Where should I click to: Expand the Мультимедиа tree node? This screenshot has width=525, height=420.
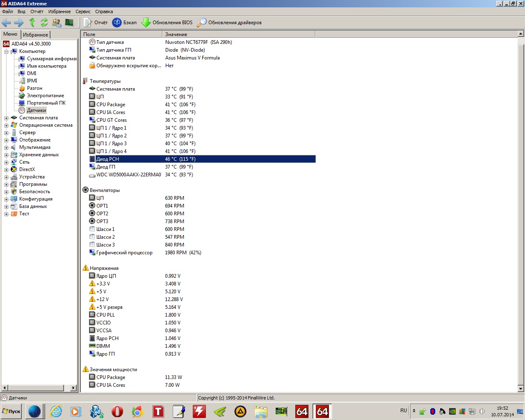(6, 148)
